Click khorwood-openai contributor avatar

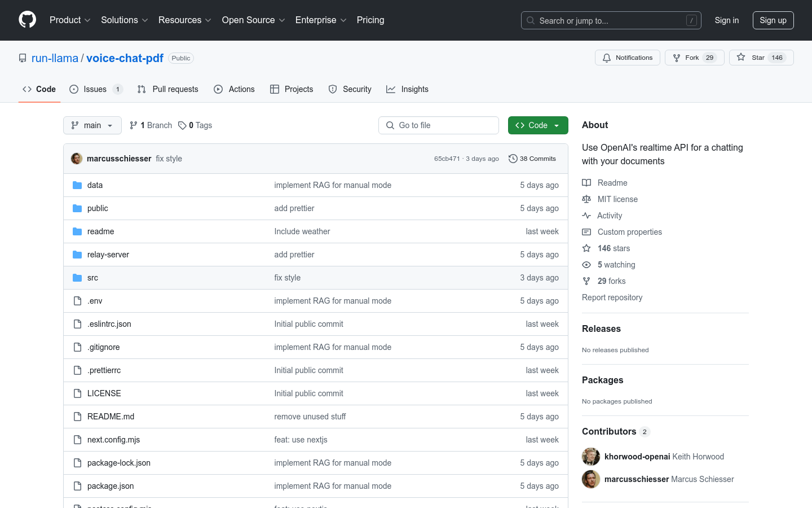(591, 457)
